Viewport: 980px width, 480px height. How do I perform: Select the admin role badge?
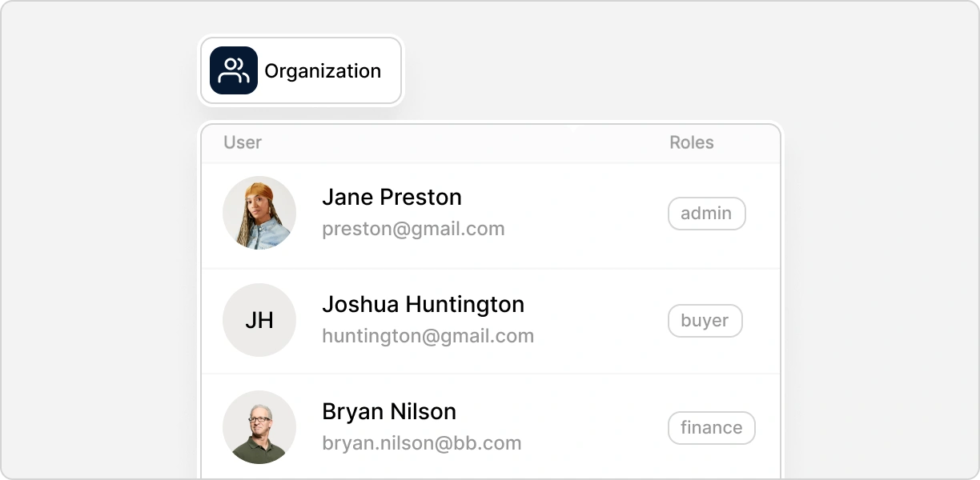[706, 214]
